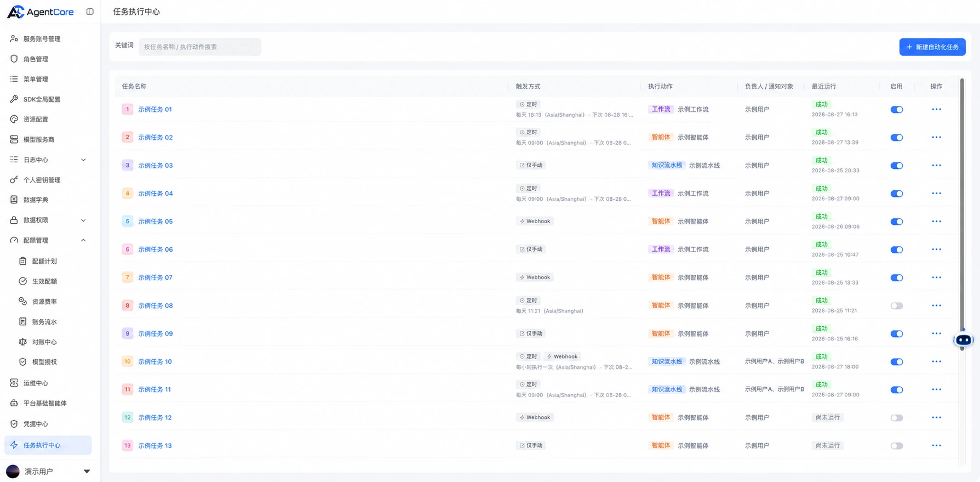
Task: Click the 个人密钥管理 key icon
Action: point(14,180)
